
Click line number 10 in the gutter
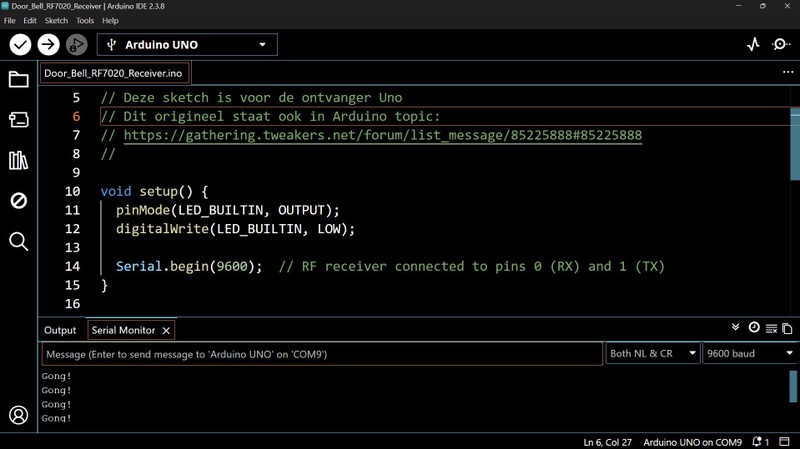72,191
